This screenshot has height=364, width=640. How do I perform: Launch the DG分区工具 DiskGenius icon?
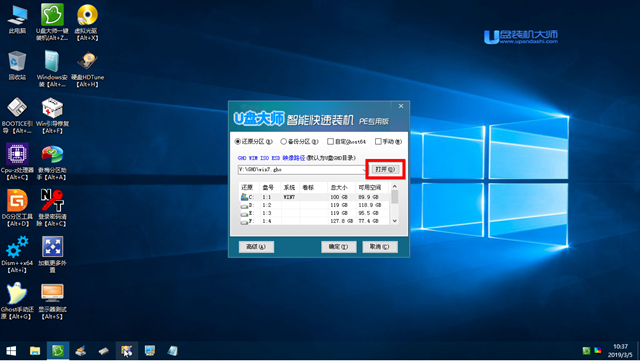tap(17, 208)
